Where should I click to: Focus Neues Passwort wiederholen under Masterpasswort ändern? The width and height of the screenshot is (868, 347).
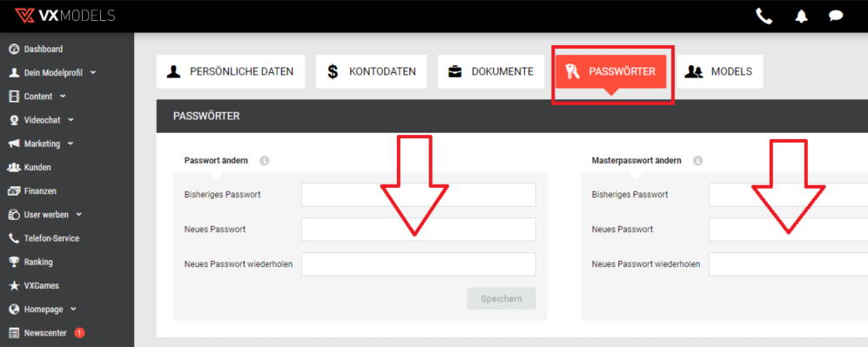click(x=788, y=264)
